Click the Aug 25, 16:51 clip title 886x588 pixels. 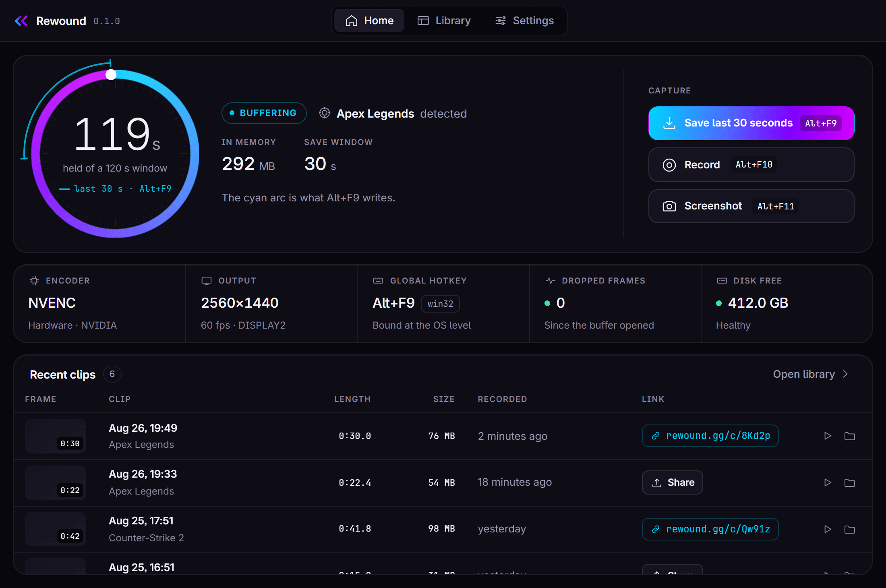pos(142,567)
